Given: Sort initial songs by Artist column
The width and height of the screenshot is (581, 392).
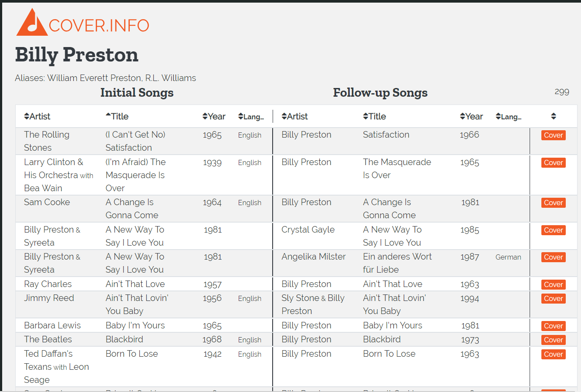Looking at the screenshot, I should click(37, 116).
